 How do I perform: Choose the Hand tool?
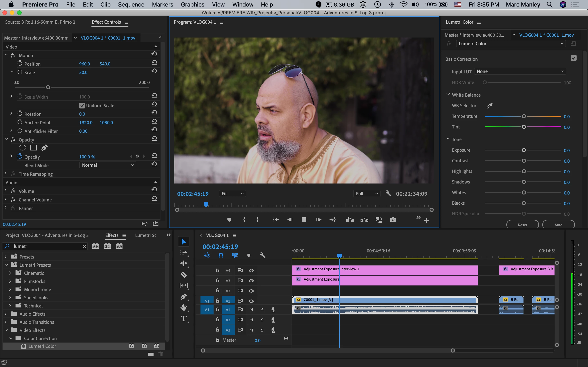[x=184, y=307]
